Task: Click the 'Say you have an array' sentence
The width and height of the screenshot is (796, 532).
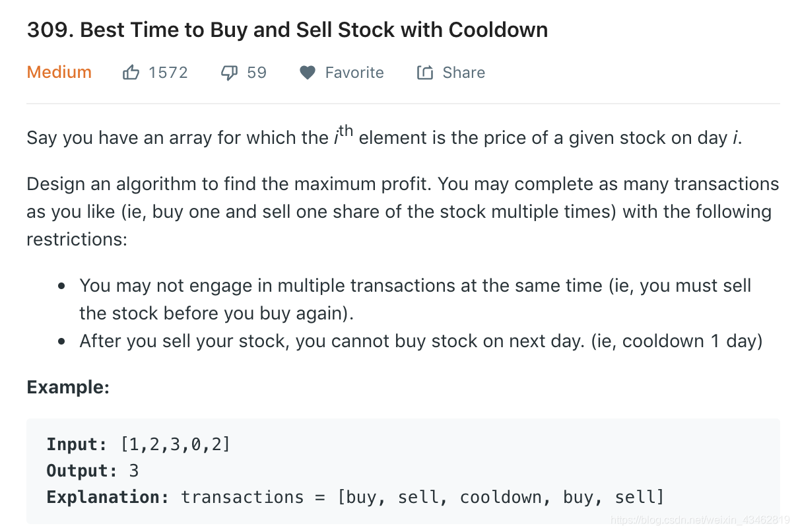Action: pos(383,138)
